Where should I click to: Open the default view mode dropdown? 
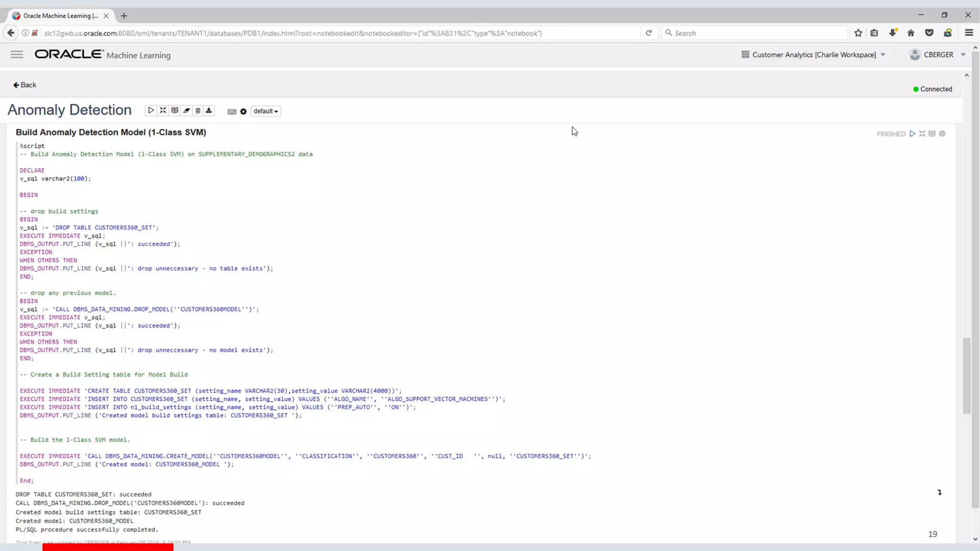[266, 111]
